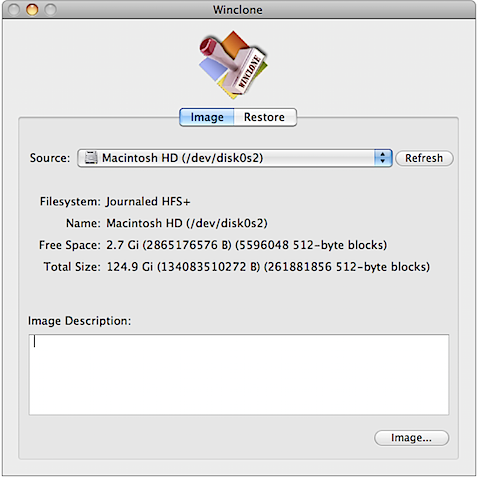Click the blue arrows on Source popup
This screenshot has height=478, width=478.
coord(383,158)
